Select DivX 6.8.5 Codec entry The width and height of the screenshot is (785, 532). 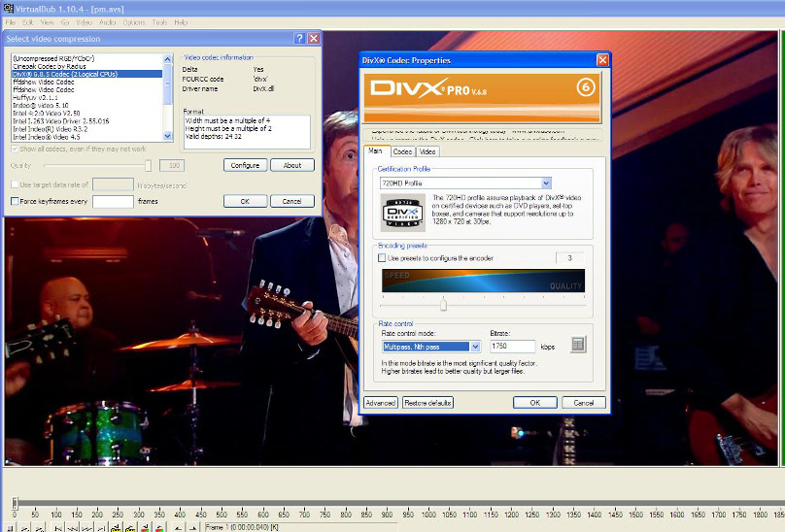tap(87, 74)
